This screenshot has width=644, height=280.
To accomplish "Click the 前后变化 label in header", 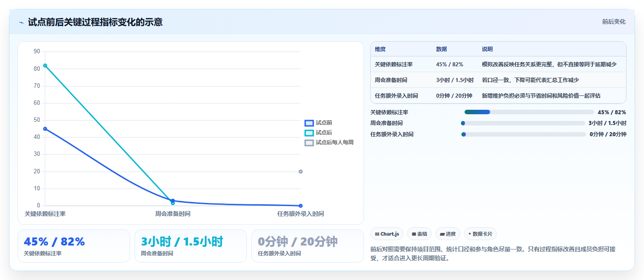I will click(613, 22).
